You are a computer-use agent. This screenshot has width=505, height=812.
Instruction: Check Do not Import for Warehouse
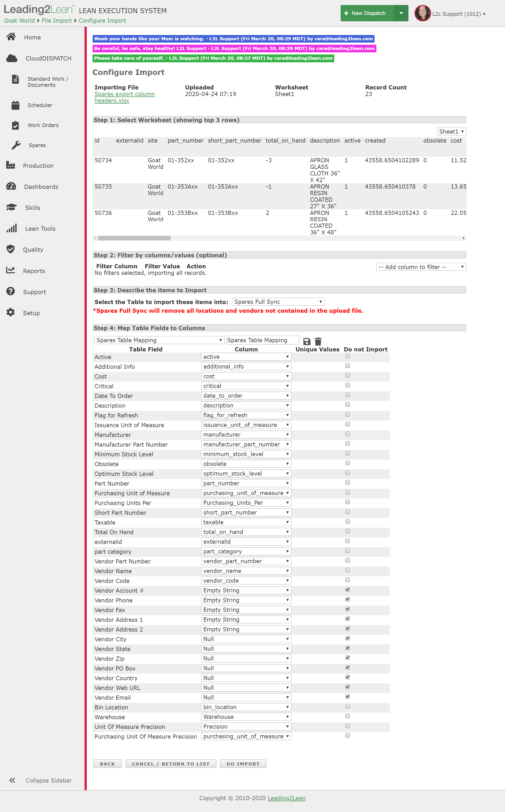coord(348,716)
